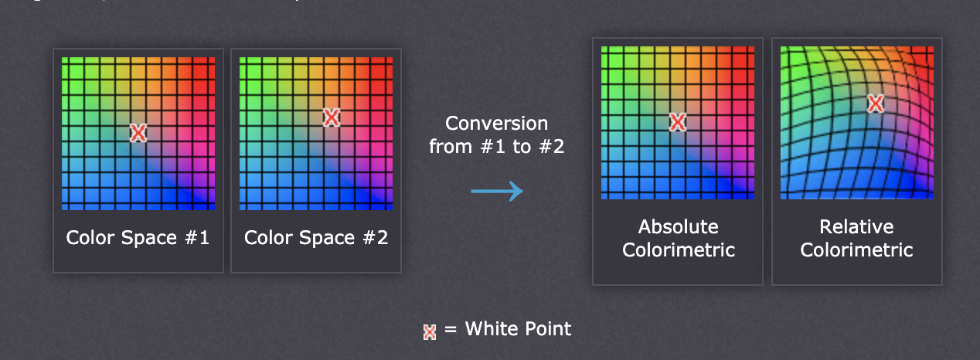The image size is (980, 360).
Task: Click the "= White Point" legend text
Action: click(508, 328)
